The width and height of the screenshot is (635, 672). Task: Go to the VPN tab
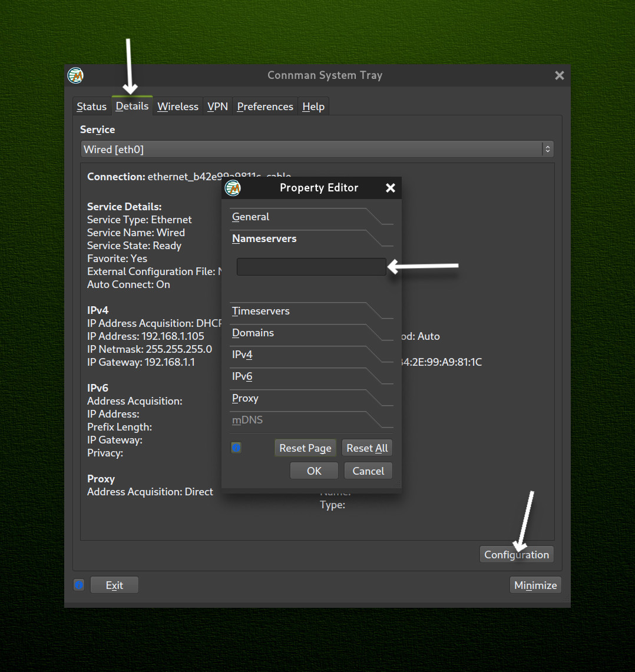point(217,106)
